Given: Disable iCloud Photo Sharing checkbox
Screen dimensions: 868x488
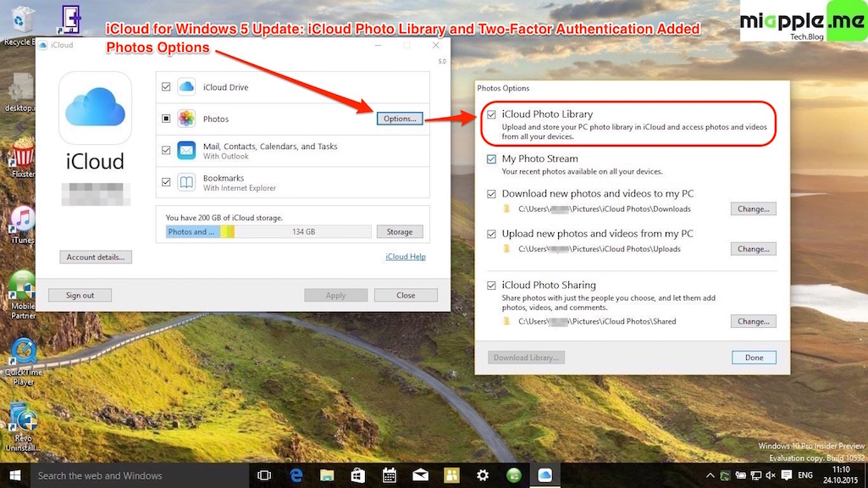Looking at the screenshot, I should coord(492,286).
